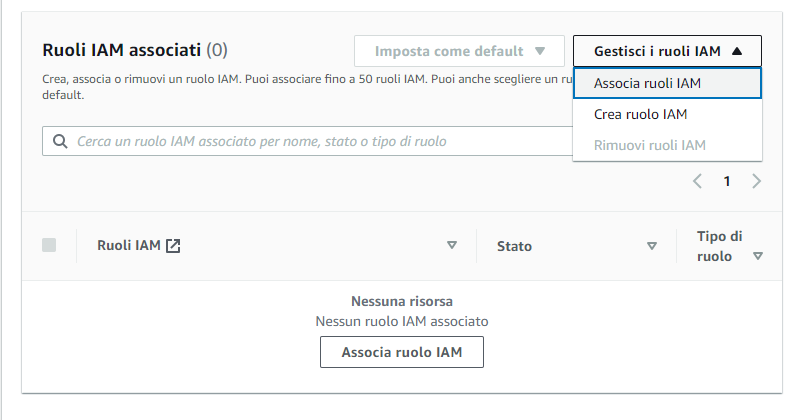Open the external link icon beside Ruoli IAM
Image resolution: width=796 pixels, height=420 pixels.
click(173, 246)
